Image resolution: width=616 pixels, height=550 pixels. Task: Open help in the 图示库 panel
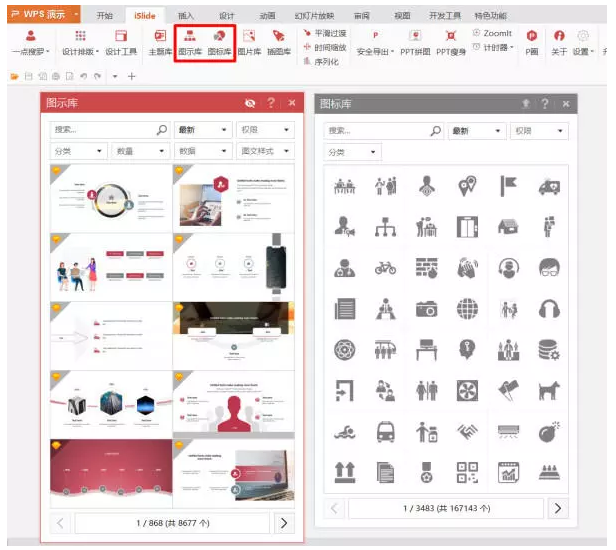coord(271,103)
